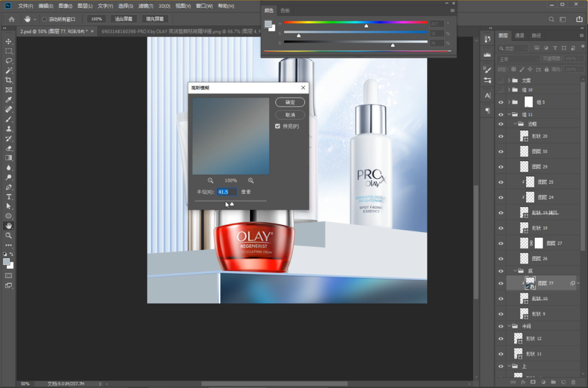Hide layer 图层 29
This screenshot has height=388, width=588.
click(x=501, y=167)
